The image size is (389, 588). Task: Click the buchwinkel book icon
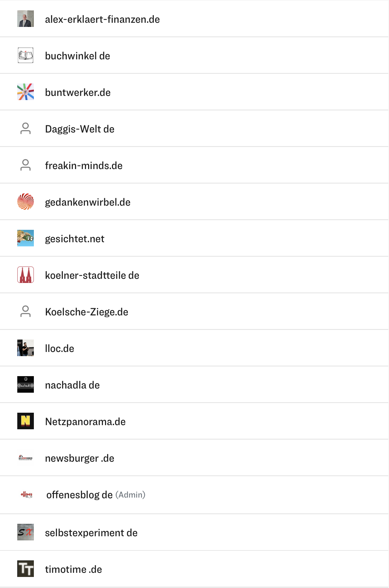26,55
